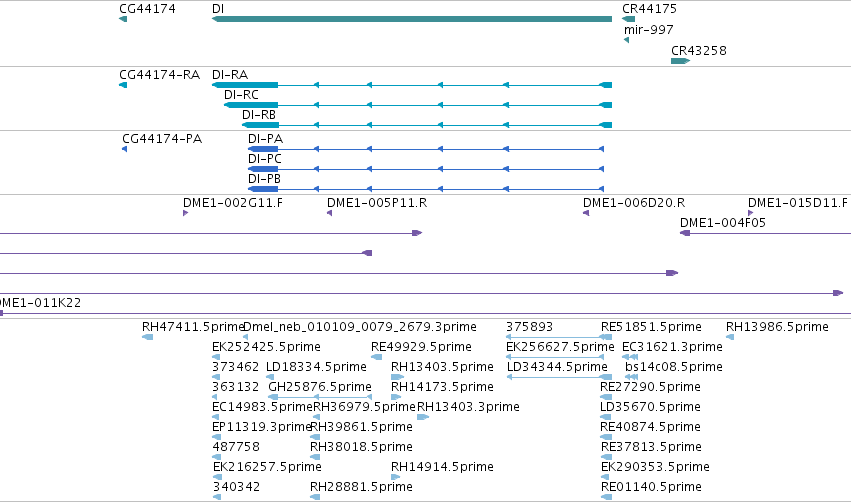This screenshot has height=502, width=851.
Task: Click the RH39861.5prime label
Action: 361,427
